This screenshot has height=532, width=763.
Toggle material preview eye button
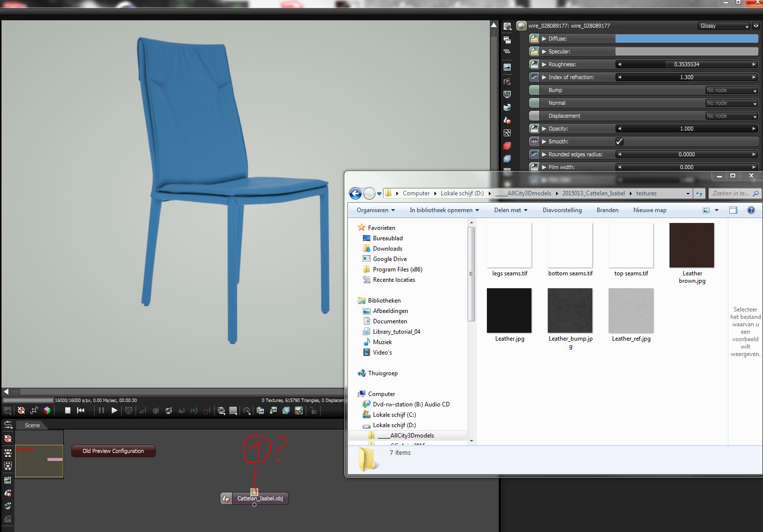point(756,26)
